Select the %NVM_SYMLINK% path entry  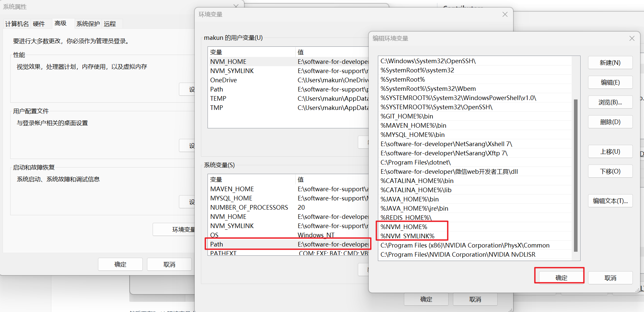tap(475, 236)
